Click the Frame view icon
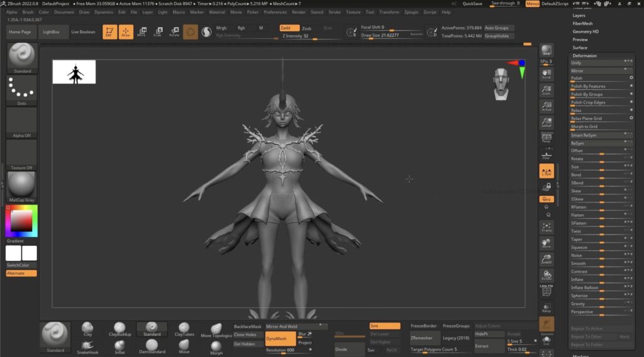The height and width of the screenshot is (357, 644). 547,227
